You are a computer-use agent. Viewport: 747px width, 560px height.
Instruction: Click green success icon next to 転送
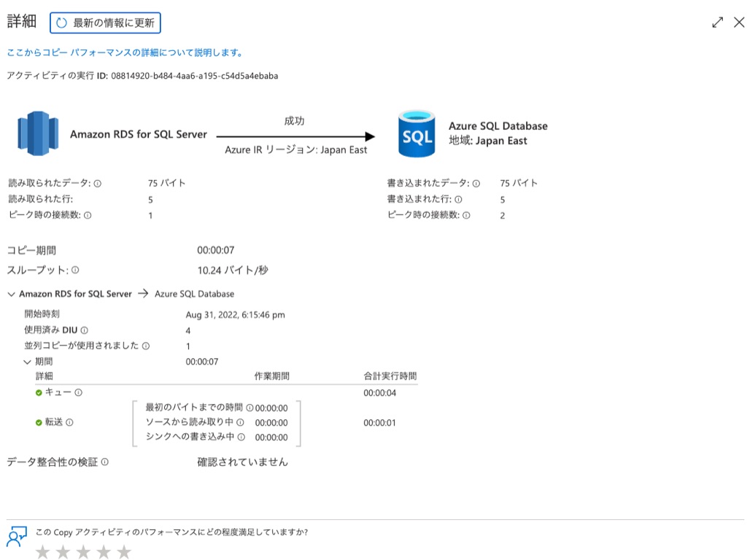point(40,424)
